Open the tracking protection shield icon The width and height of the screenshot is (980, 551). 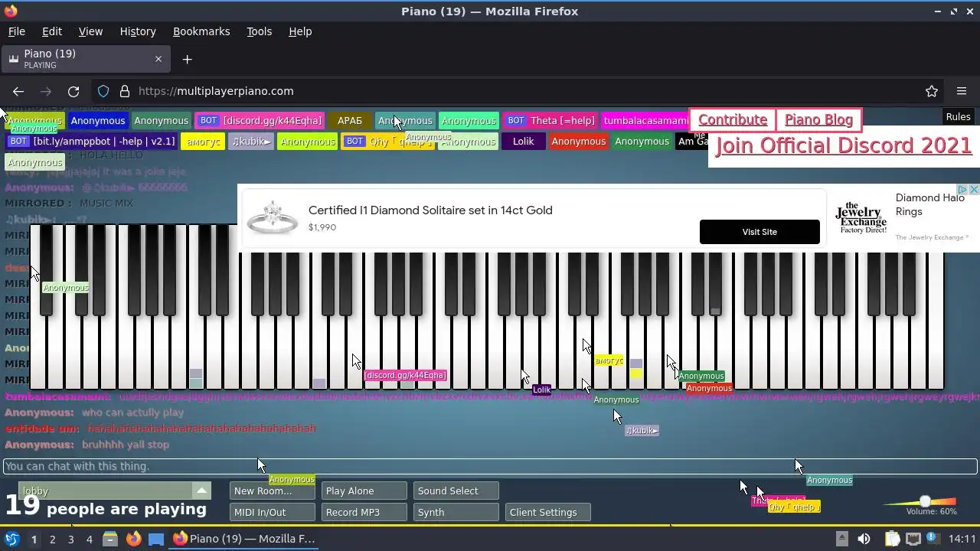[x=103, y=91]
